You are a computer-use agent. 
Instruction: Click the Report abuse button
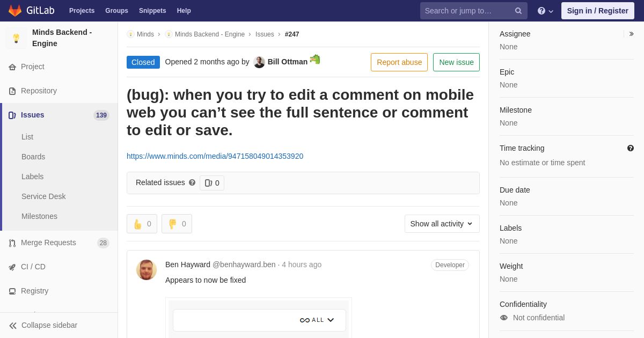click(x=399, y=62)
